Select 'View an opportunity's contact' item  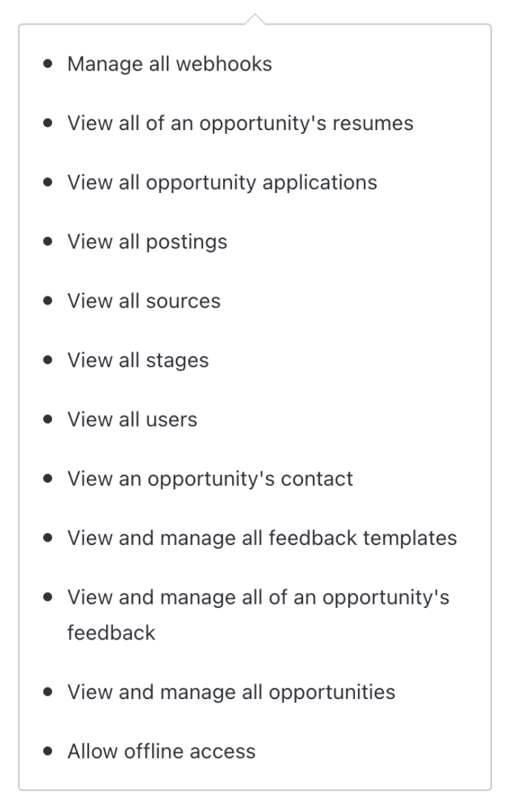click(210, 479)
